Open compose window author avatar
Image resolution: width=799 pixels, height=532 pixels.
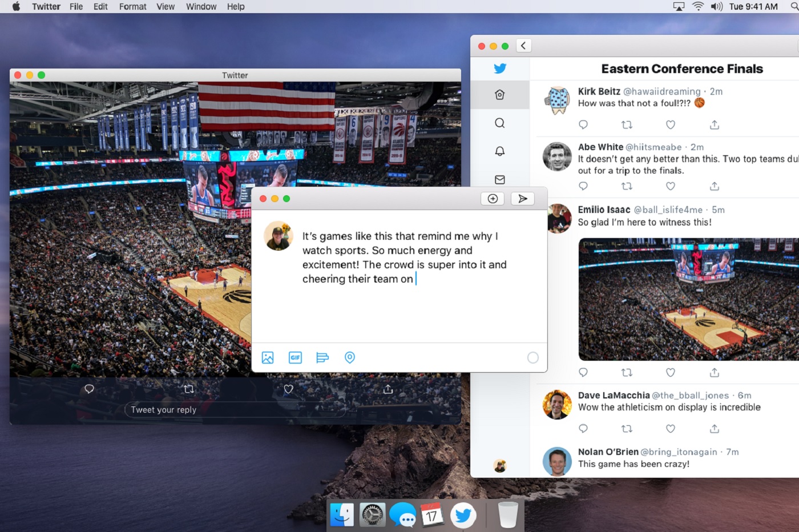point(279,236)
